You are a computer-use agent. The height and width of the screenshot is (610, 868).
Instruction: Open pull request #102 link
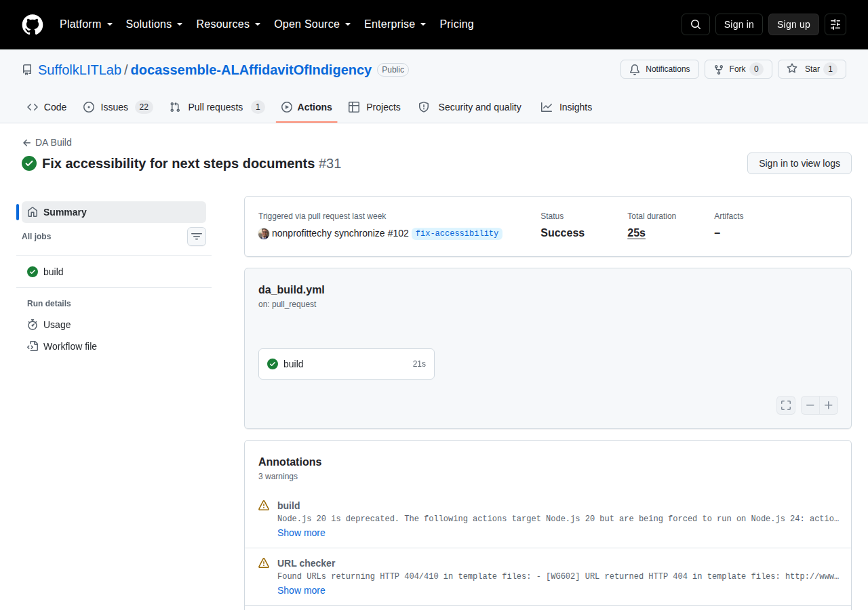pyautogui.click(x=398, y=233)
